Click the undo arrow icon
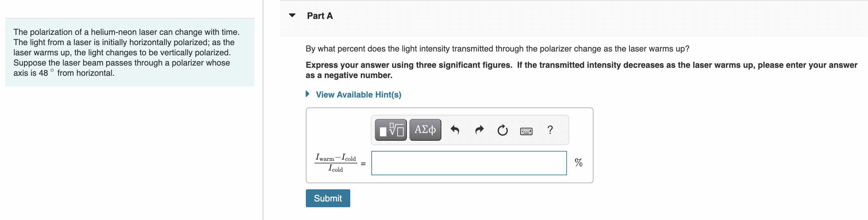Image resolution: width=868 pixels, height=220 pixels. (454, 130)
